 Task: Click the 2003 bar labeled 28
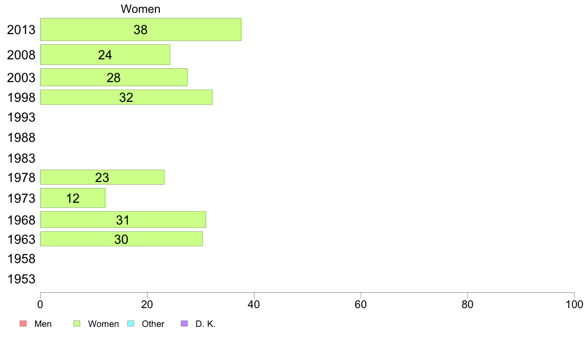pyautogui.click(x=113, y=78)
